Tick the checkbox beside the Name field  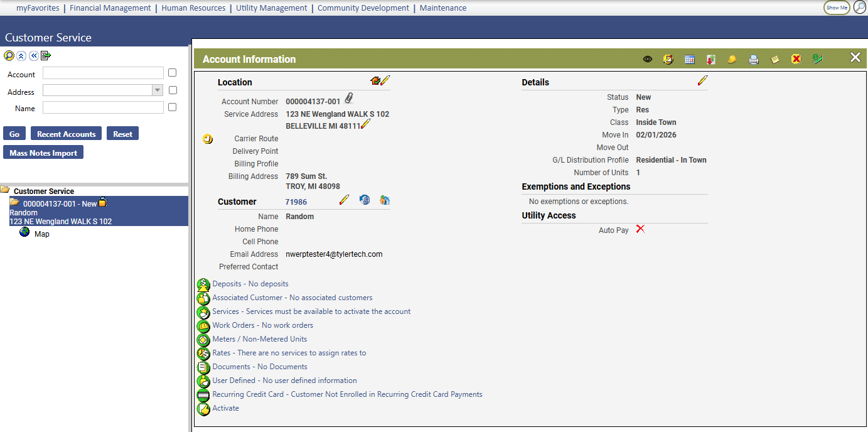coord(173,107)
